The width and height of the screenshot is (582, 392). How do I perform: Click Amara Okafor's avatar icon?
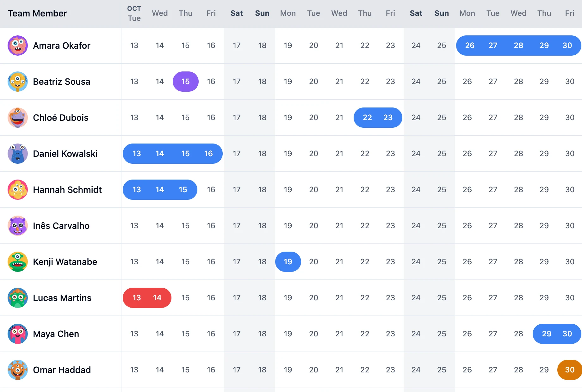pyautogui.click(x=18, y=46)
